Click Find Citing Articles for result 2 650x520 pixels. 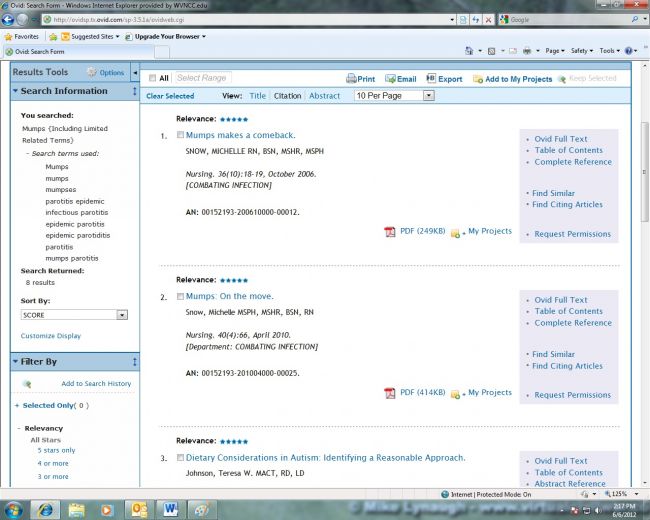[567, 366]
